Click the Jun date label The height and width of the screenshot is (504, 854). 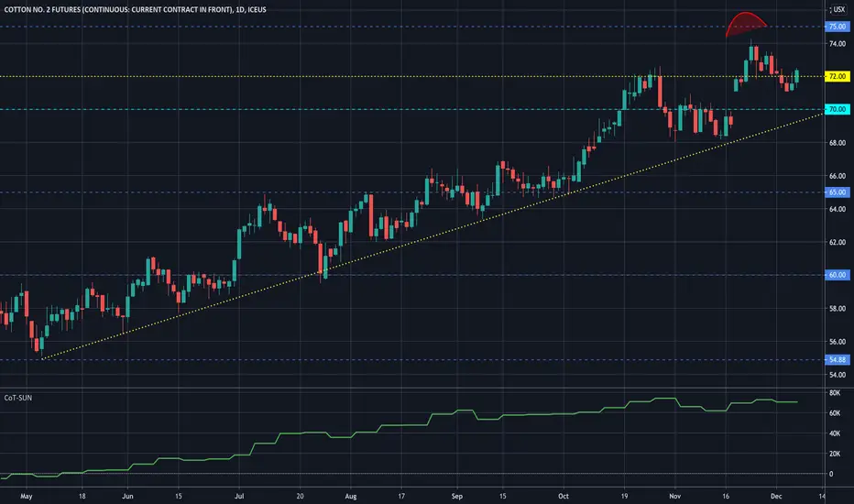127,497
